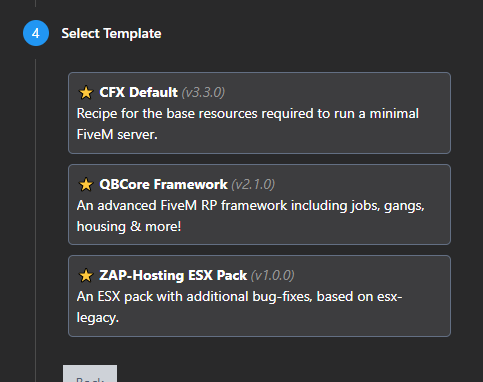Click the star icon beside CFX Default

tap(86, 92)
